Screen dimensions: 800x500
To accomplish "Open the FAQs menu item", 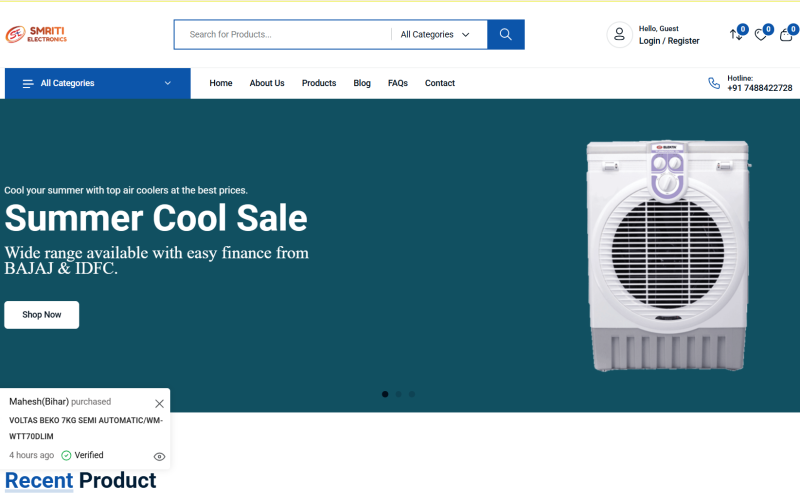I will (397, 83).
